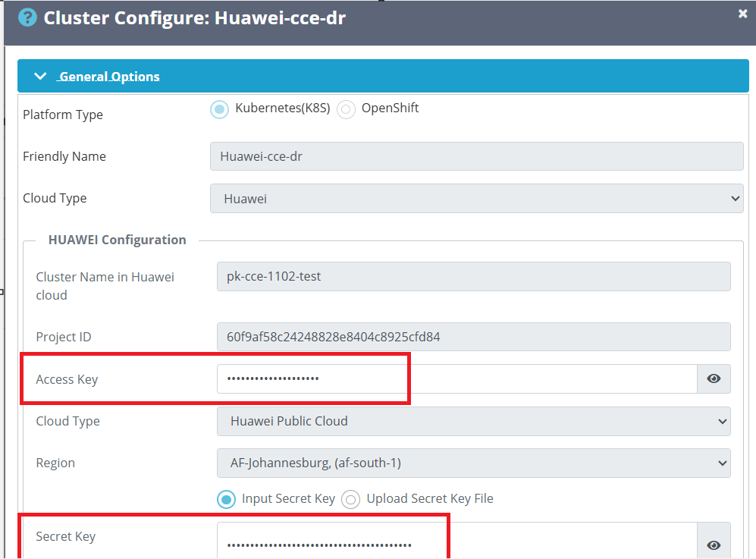Choose Input Secret Key option
Image resolution: width=756 pixels, height=559 pixels.
pyautogui.click(x=226, y=499)
